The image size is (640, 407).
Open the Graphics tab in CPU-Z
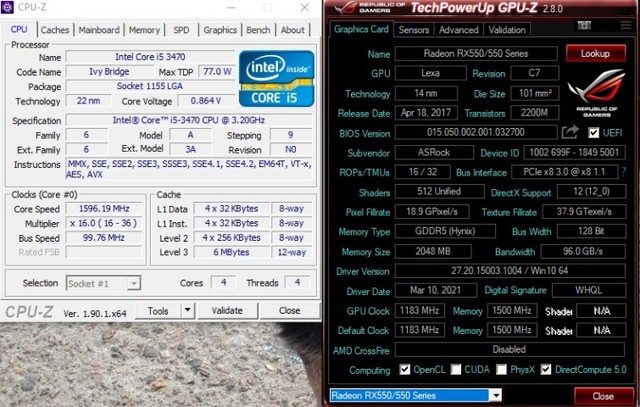220,30
